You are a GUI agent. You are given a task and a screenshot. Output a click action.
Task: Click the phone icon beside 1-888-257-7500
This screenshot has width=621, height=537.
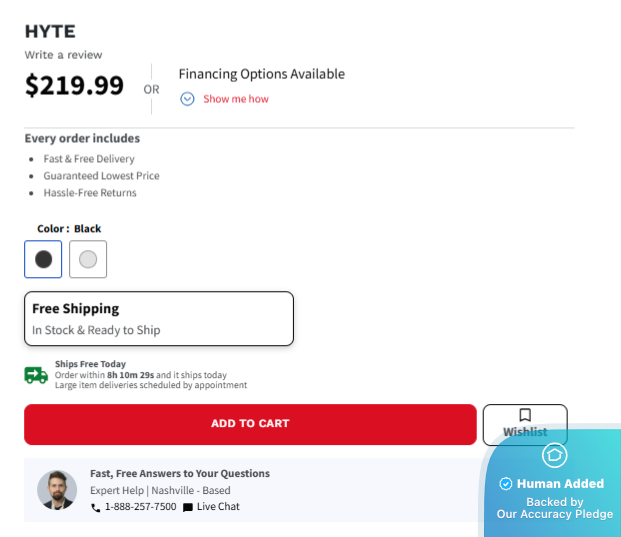[96, 508]
